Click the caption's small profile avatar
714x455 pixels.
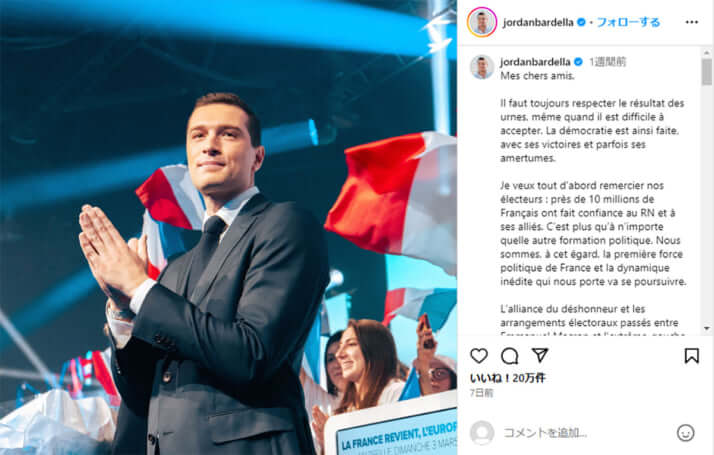coord(482,67)
